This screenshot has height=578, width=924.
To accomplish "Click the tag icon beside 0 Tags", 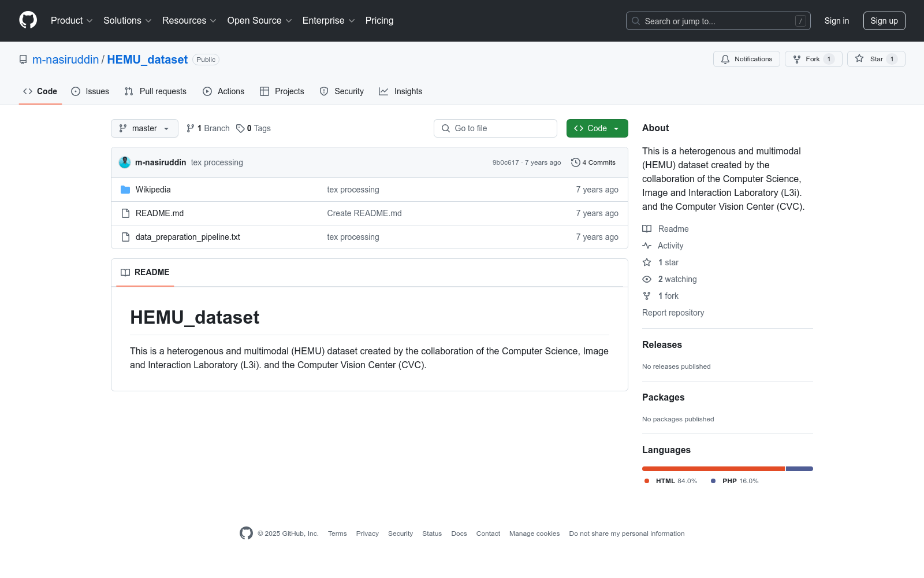I will [x=240, y=128].
